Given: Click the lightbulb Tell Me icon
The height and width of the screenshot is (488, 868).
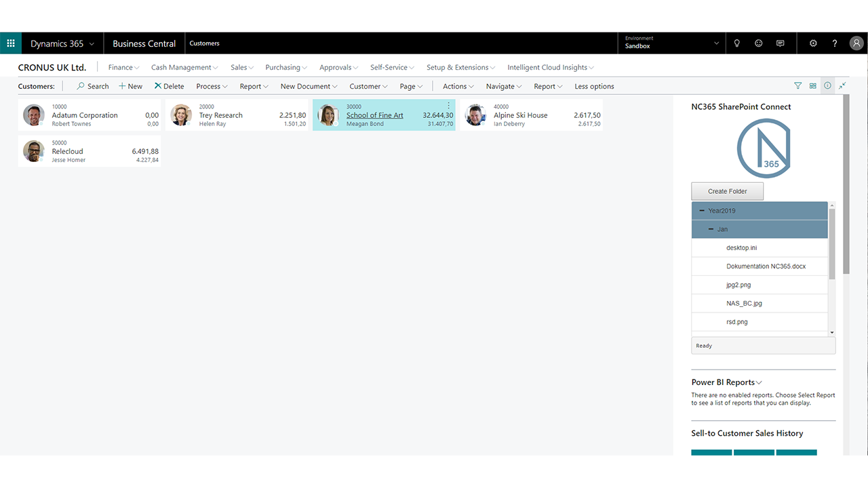Looking at the screenshot, I should pyautogui.click(x=737, y=43).
